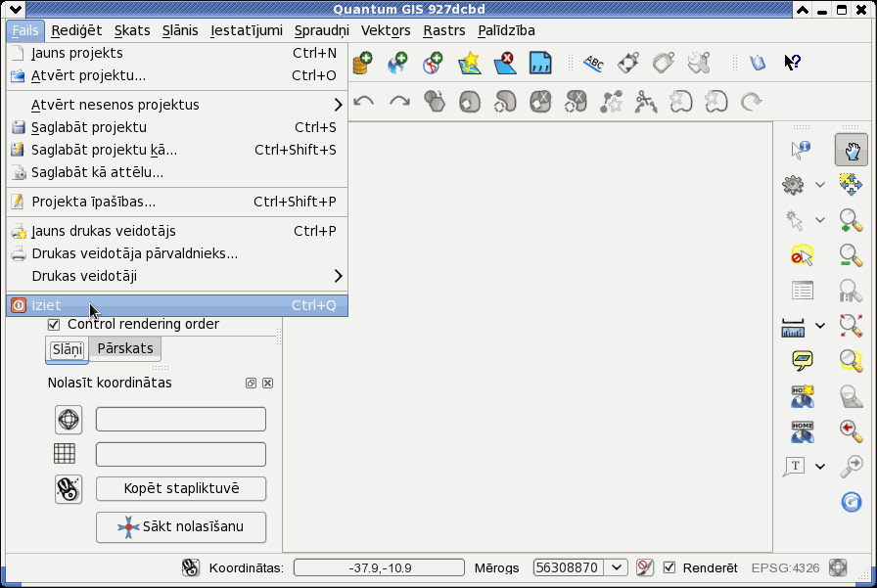Click the Pan map to selection icon

[x=851, y=185]
